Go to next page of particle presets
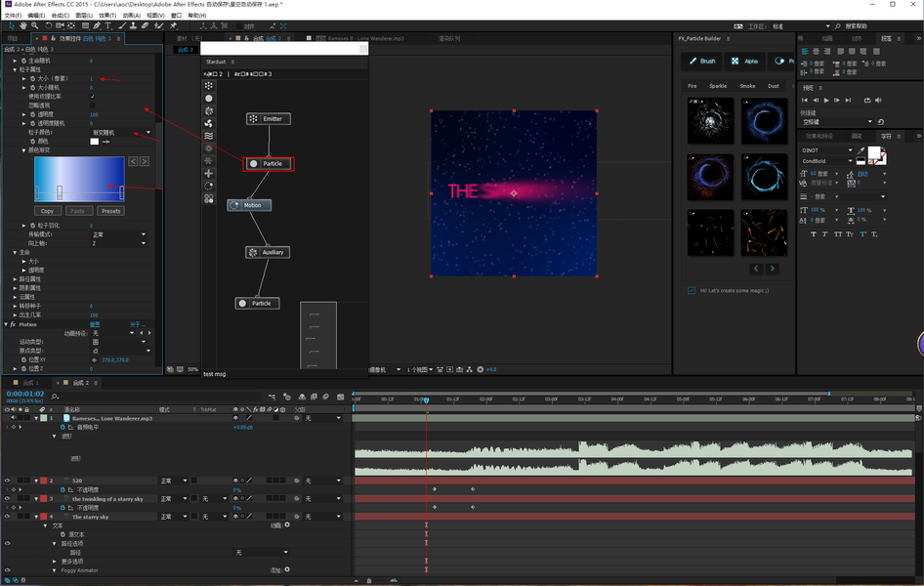 [x=772, y=269]
